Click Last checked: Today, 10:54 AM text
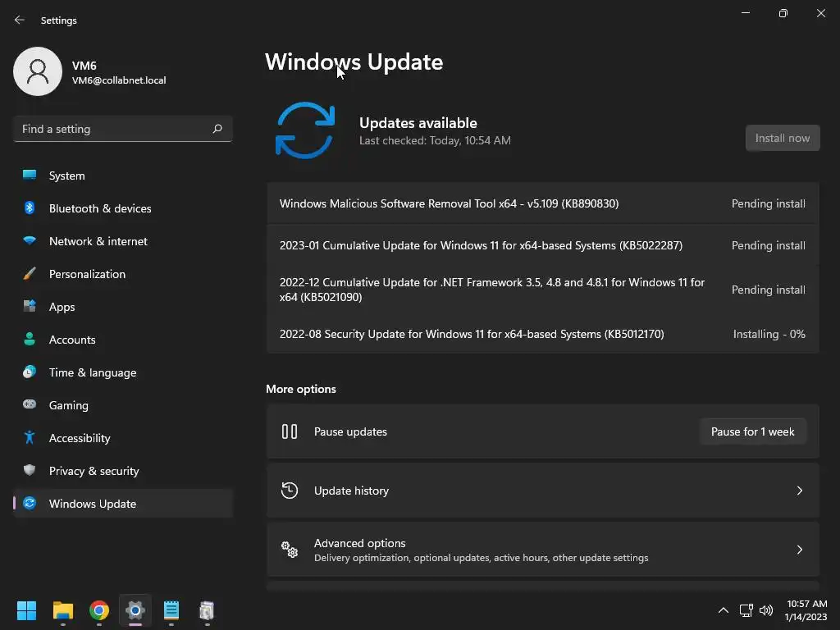Image resolution: width=840 pixels, height=630 pixels. (435, 140)
